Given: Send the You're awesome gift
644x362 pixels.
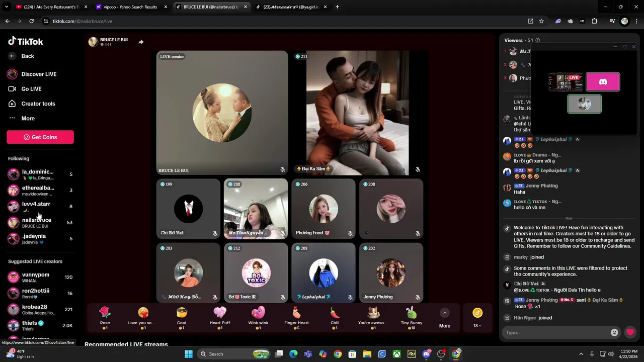Looking at the screenshot, I should [373, 318].
